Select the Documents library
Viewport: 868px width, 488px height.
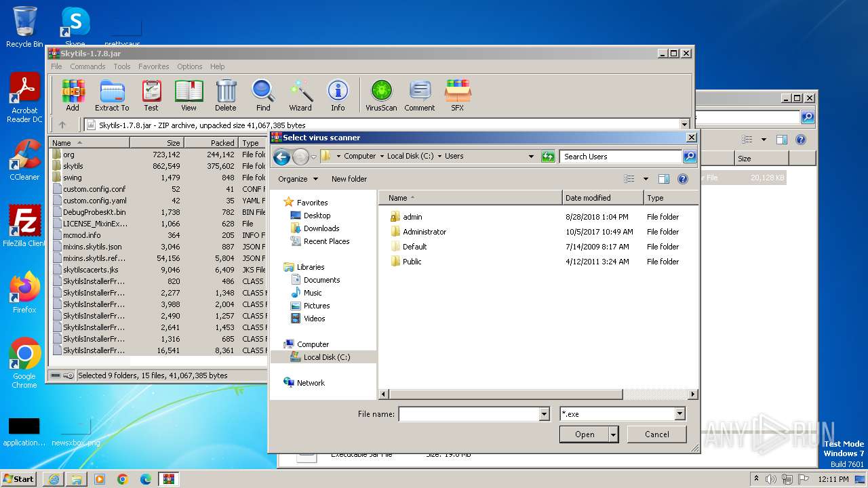click(321, 280)
